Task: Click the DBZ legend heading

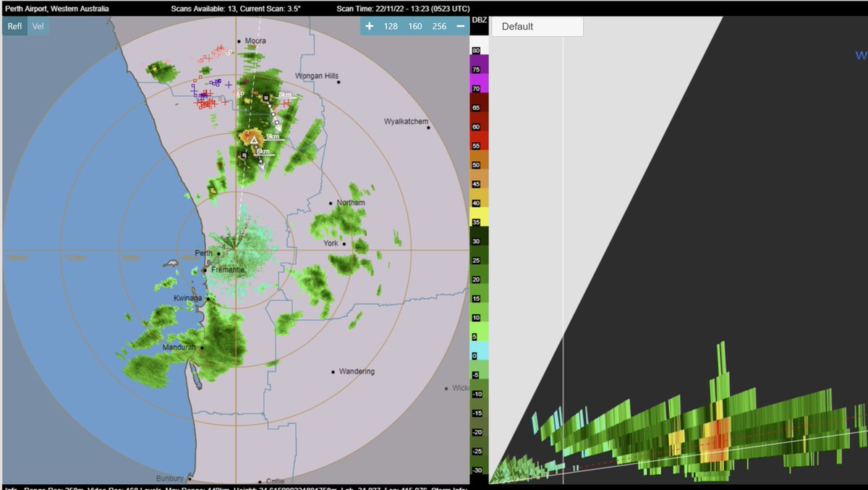Action: coord(479,20)
